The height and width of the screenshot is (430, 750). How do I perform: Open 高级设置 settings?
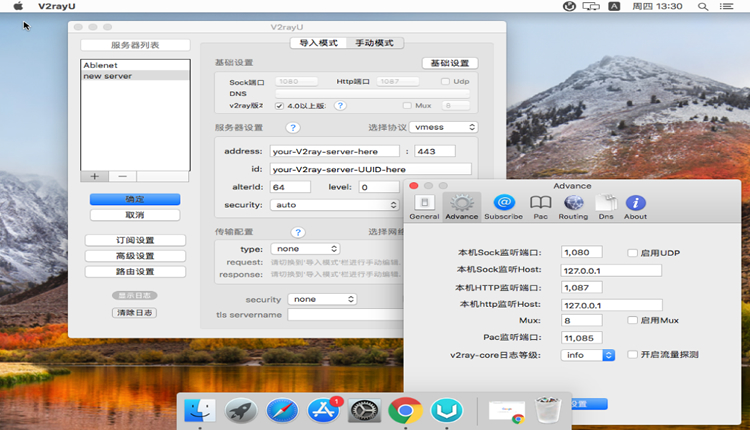135,256
